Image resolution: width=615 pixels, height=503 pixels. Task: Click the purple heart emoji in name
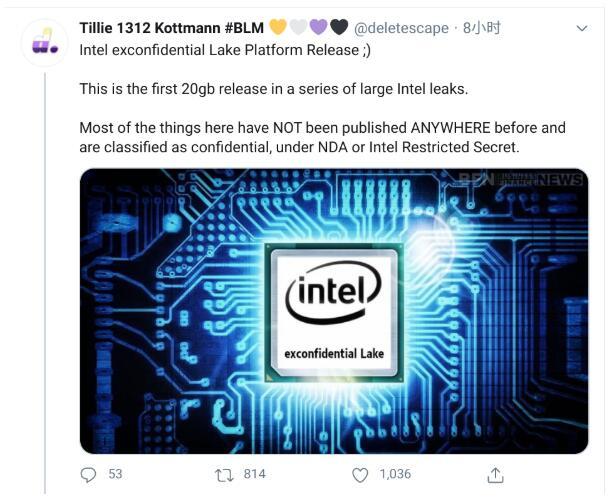tap(319, 28)
